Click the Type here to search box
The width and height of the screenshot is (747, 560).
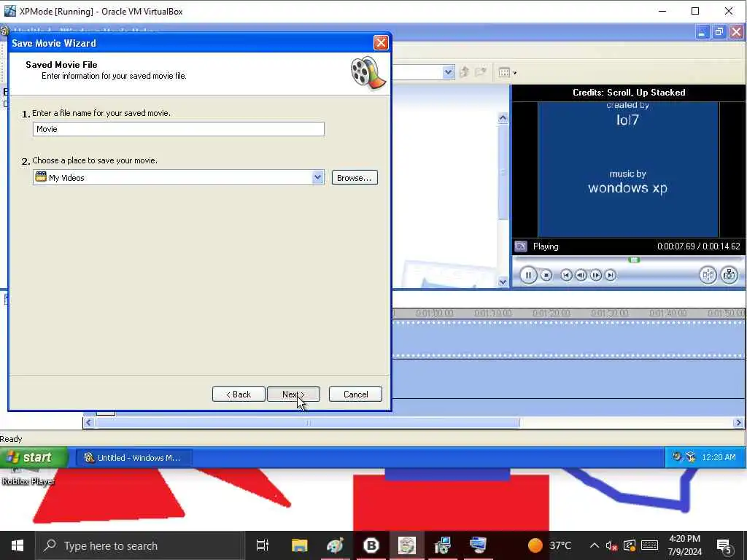tap(141, 545)
